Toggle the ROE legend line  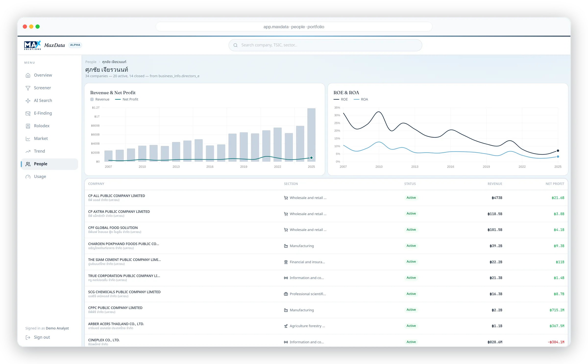(x=341, y=99)
